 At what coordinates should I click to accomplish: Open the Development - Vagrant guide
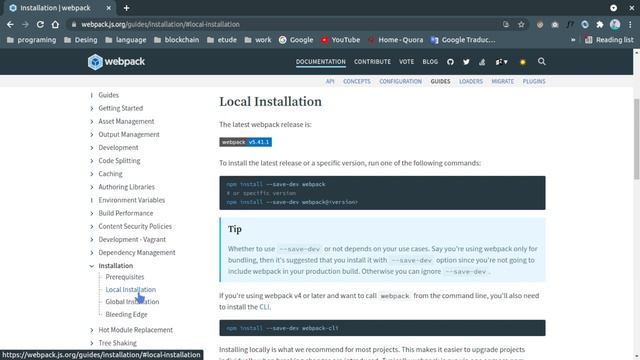coord(132,239)
